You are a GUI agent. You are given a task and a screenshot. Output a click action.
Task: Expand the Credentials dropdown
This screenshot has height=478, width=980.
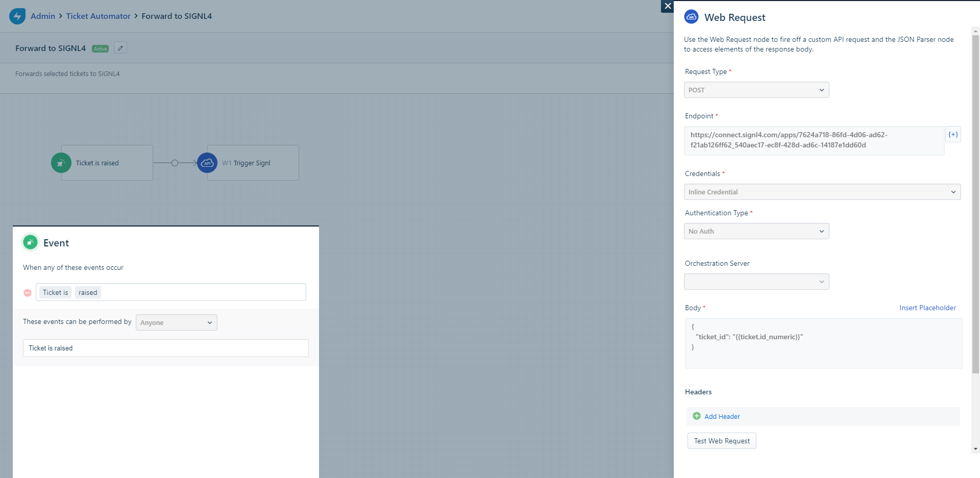click(x=822, y=192)
